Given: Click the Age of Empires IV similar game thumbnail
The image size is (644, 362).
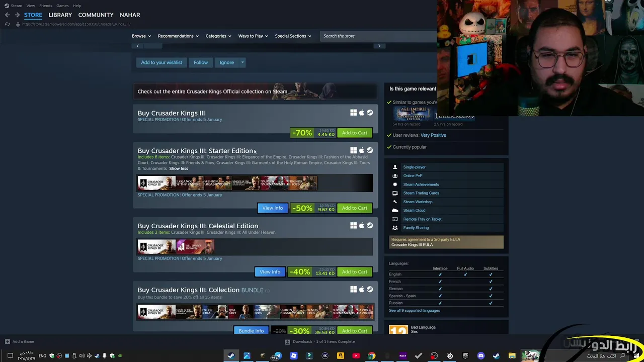Looking at the screenshot, I should pyautogui.click(x=413, y=114).
